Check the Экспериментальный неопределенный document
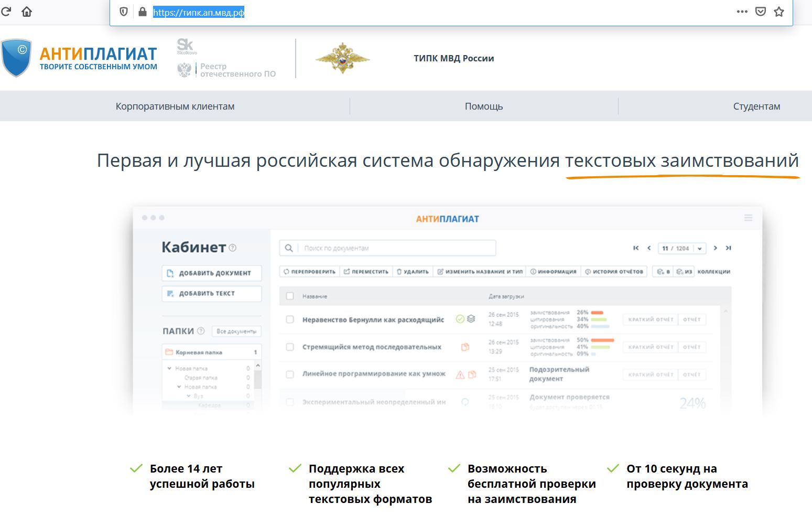The image size is (812, 514). coord(290,402)
